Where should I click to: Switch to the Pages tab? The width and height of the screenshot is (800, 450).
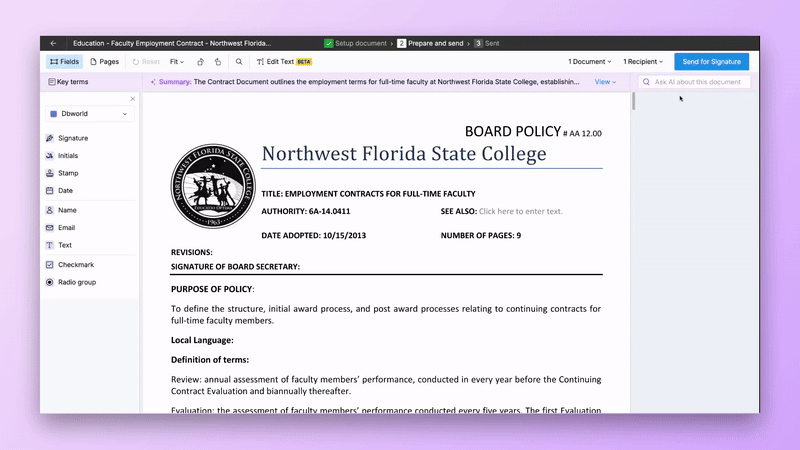[x=105, y=62]
